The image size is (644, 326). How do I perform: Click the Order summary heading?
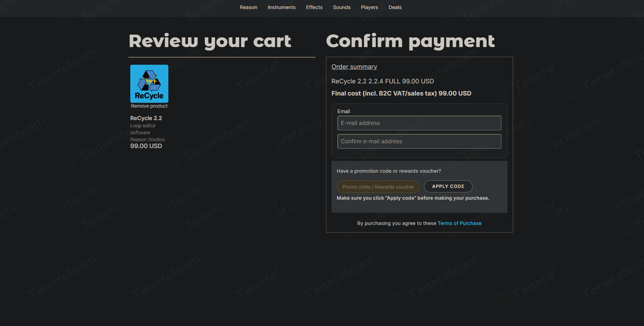(354, 67)
